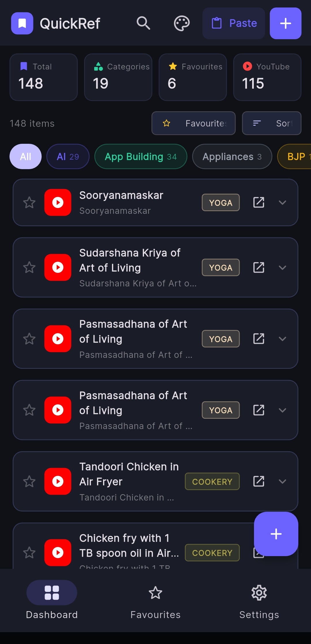Expand the Sooryanamaskar item chevron
Screen dimensions: 311x644
(282, 202)
